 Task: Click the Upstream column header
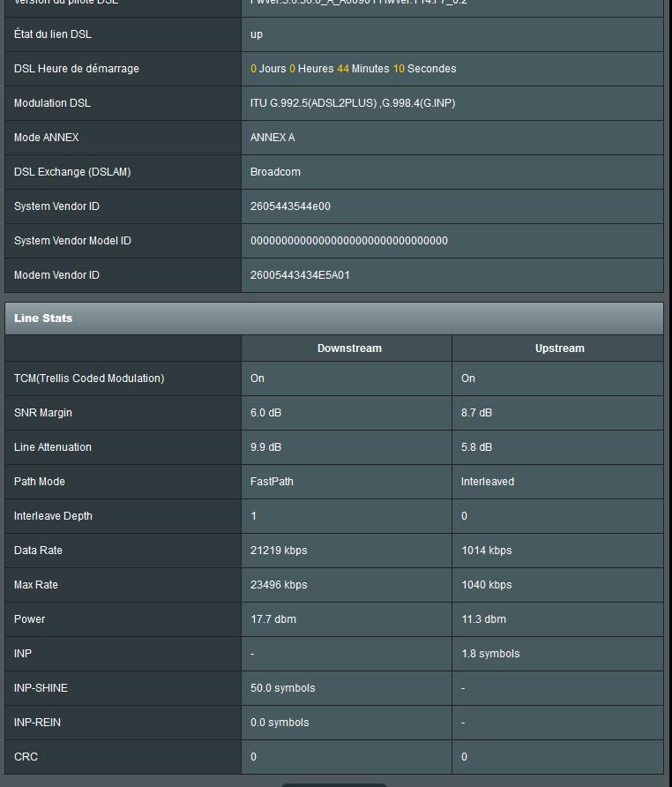pyautogui.click(x=559, y=348)
